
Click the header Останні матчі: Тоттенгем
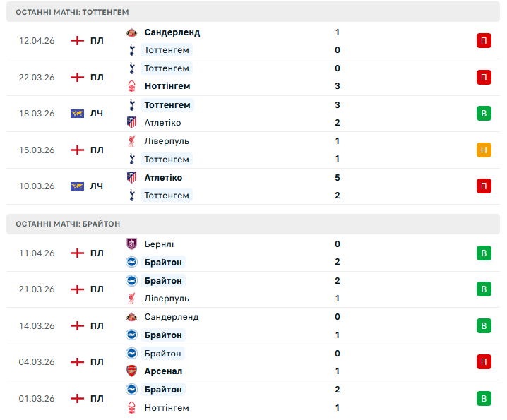pyautogui.click(x=72, y=12)
